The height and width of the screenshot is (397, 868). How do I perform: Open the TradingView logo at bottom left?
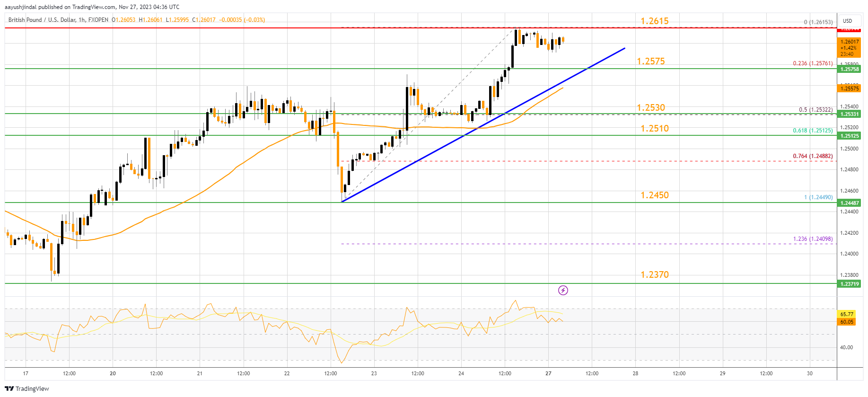[x=27, y=388]
